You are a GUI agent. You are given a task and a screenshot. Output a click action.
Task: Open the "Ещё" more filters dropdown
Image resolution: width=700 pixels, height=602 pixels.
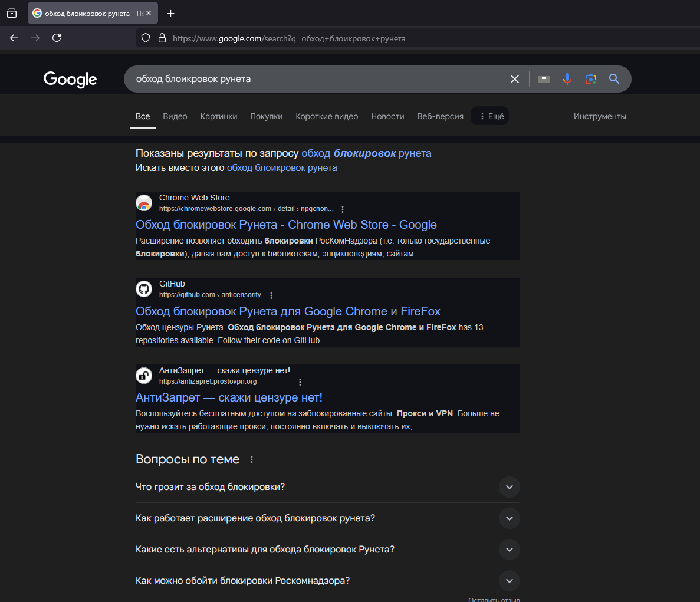tap(490, 116)
